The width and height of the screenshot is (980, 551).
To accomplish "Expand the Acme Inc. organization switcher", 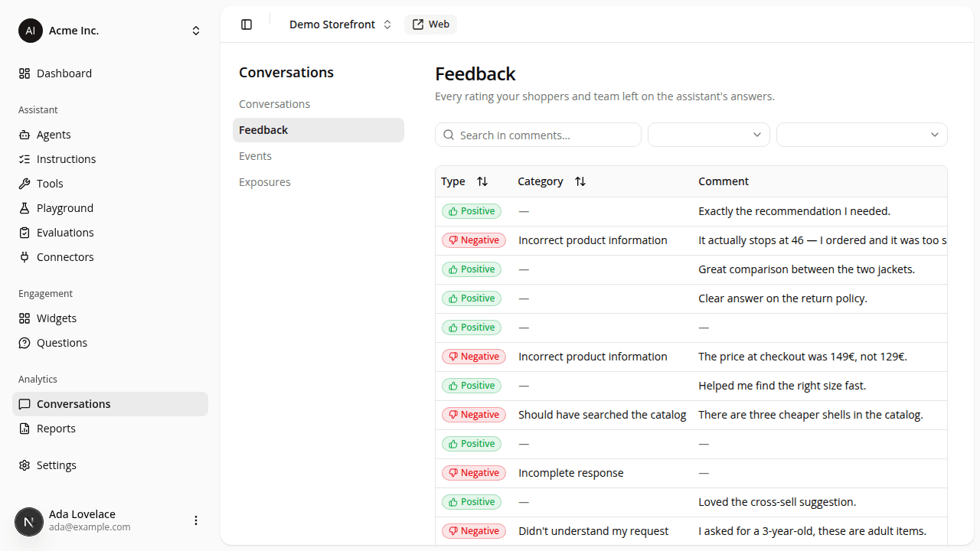I will (196, 31).
